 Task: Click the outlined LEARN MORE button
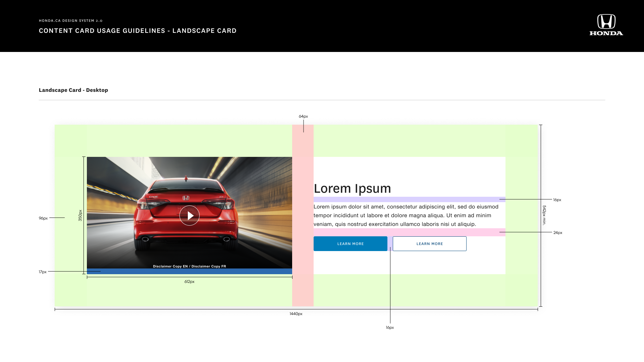430,244
